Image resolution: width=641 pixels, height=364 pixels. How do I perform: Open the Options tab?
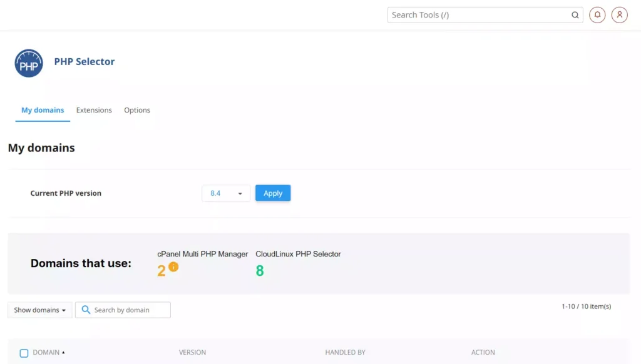pyautogui.click(x=137, y=110)
